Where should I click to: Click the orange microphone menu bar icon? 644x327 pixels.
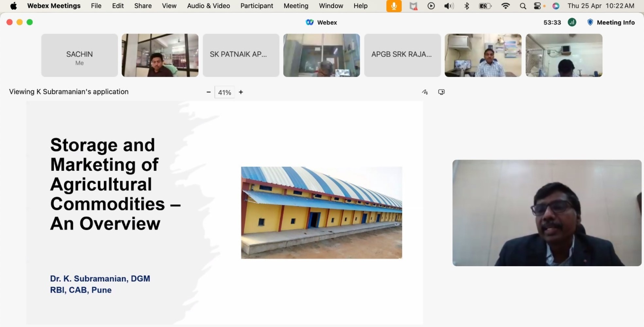point(394,6)
